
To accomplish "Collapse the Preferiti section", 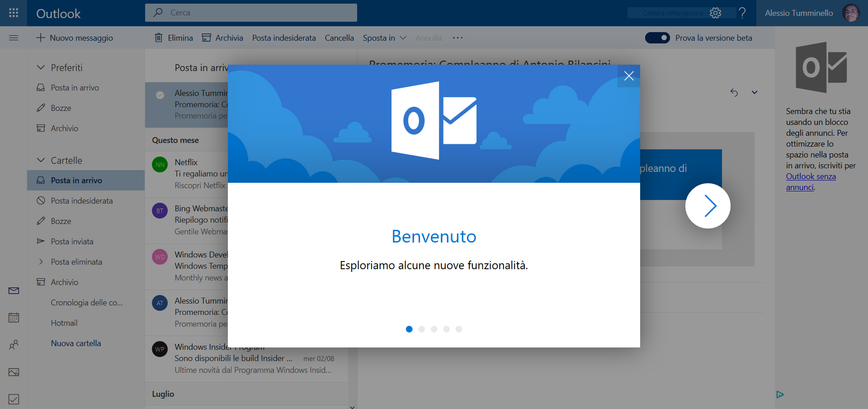I will (41, 67).
